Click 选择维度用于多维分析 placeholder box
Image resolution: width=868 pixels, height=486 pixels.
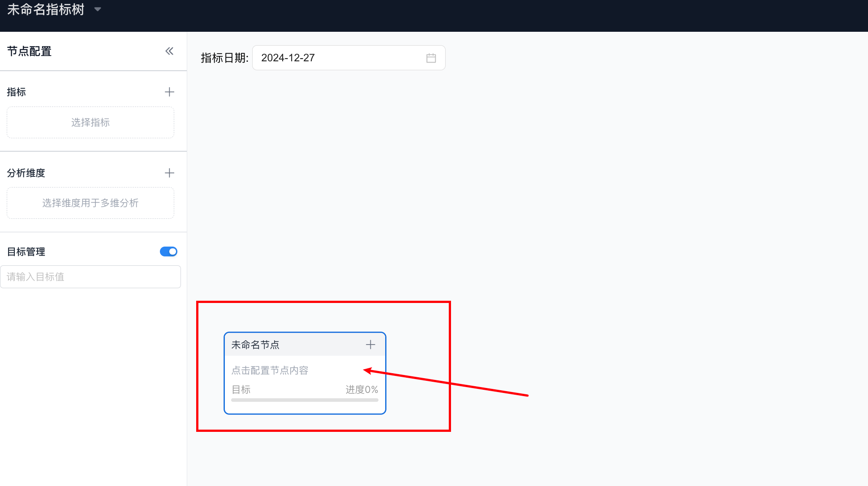[90, 203]
